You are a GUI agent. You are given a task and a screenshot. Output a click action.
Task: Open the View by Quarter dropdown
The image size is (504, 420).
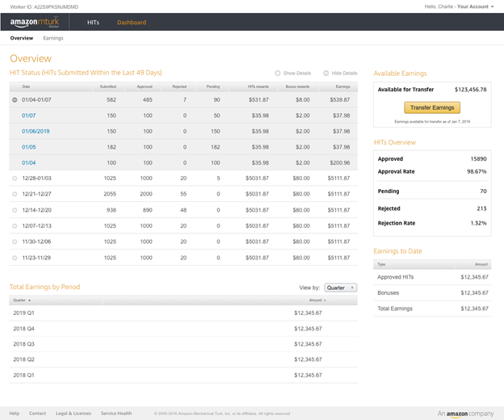(x=340, y=288)
